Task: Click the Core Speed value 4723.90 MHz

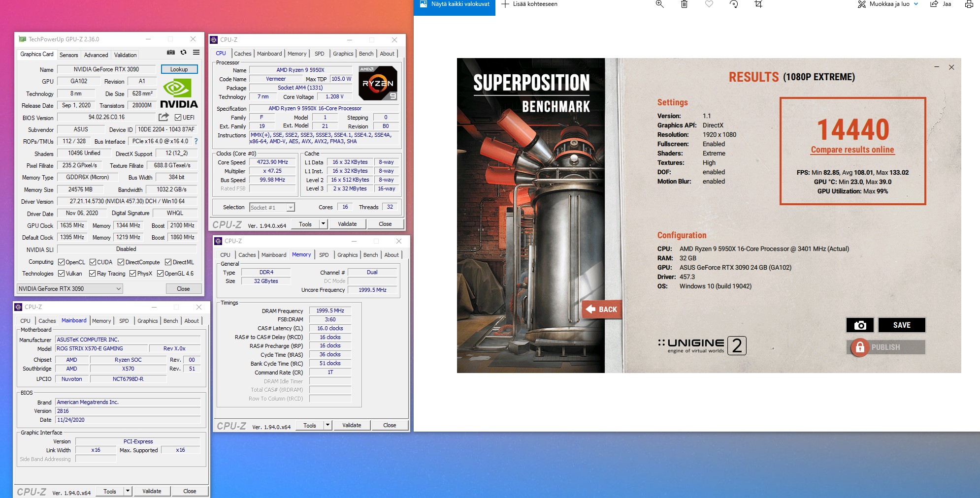Action: point(272,162)
